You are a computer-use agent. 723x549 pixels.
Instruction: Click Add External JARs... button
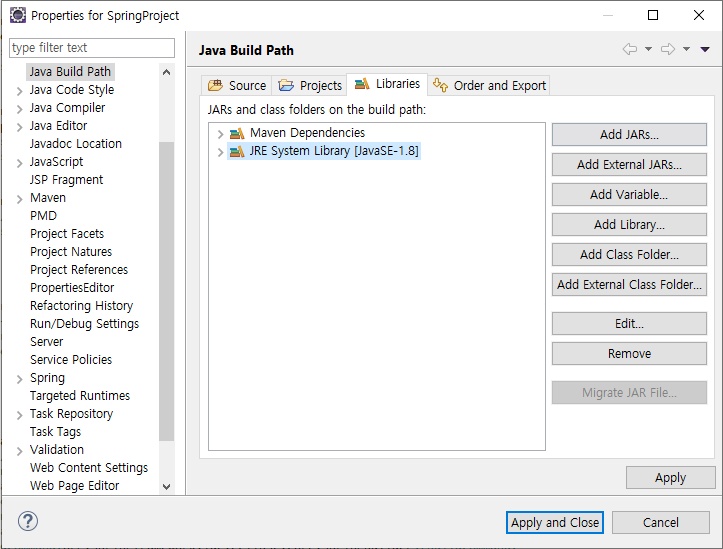(x=629, y=165)
